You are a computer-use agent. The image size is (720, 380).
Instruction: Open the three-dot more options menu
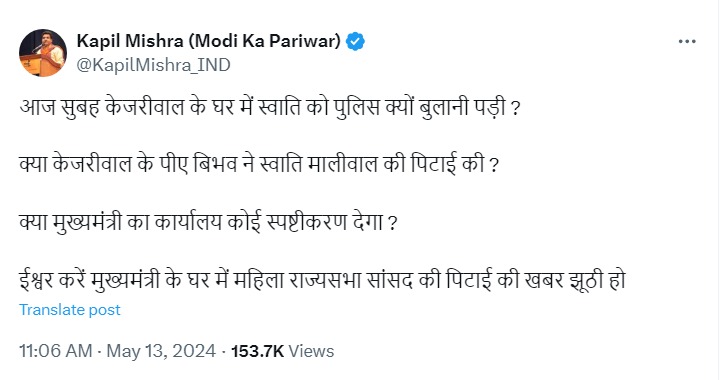click(x=687, y=41)
